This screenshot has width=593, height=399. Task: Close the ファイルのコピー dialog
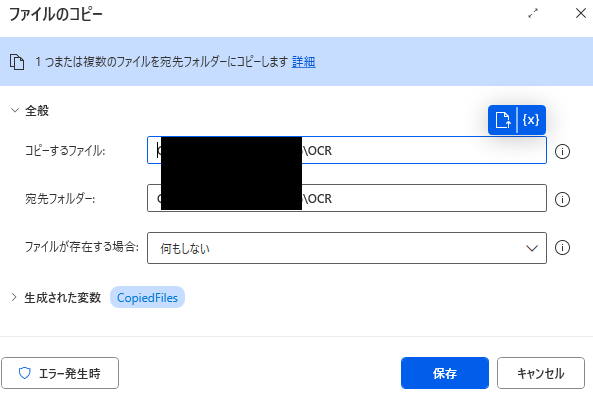(581, 13)
